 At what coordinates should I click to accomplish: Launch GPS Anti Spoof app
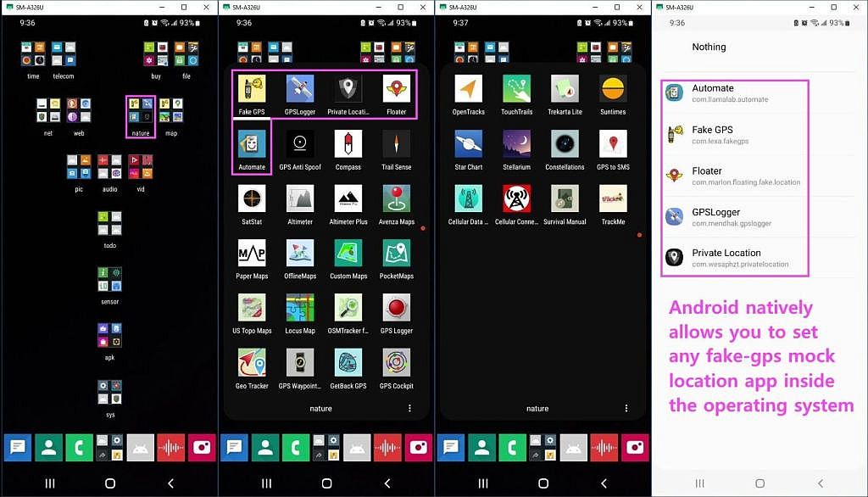coord(300,144)
